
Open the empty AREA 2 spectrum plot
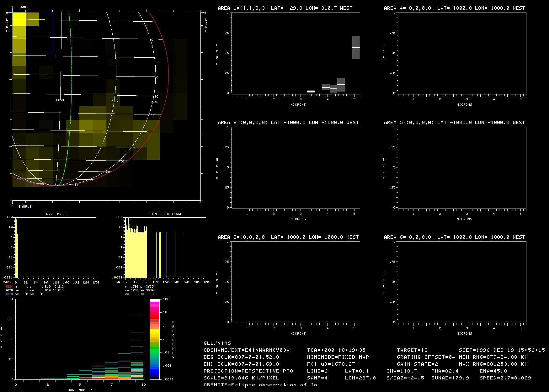pyautogui.click(x=296, y=167)
